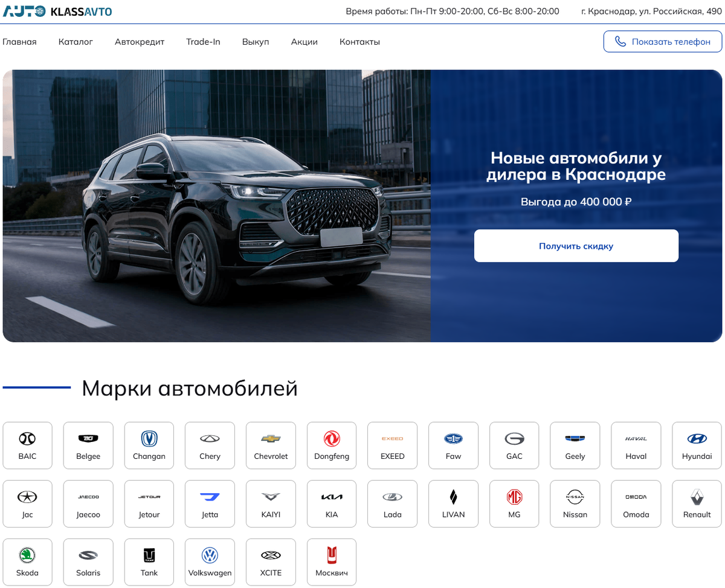
Task: Open the Nissan brand tile
Action: pyautogui.click(x=575, y=504)
